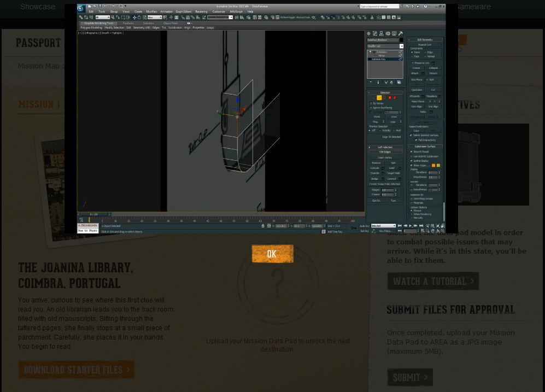Toggle the Ignore Backfacing checkbox
Screen dimensions: 545x392
coord(371,108)
